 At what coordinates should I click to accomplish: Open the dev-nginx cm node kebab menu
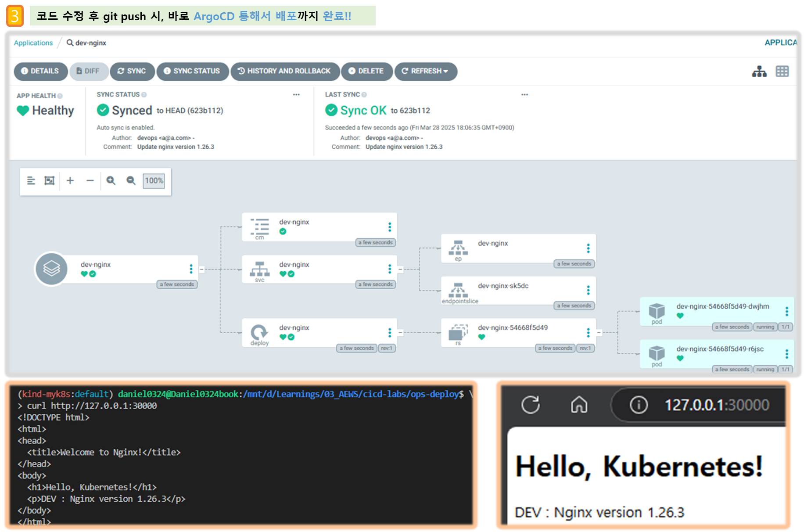(390, 227)
